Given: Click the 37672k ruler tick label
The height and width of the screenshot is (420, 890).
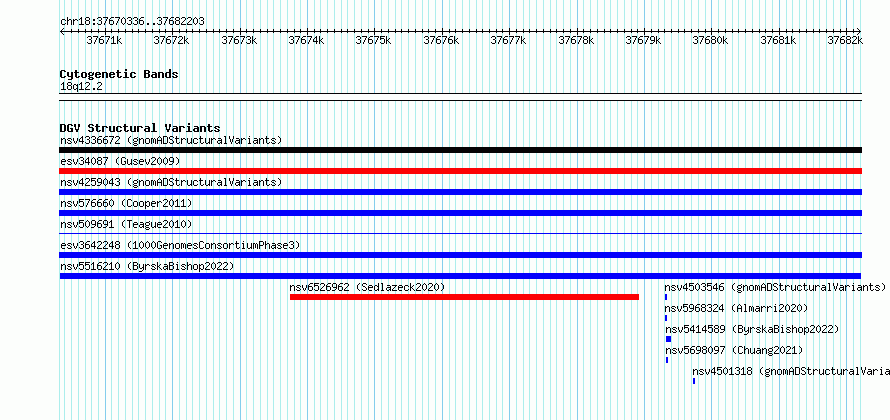Looking at the screenshot, I should [171, 40].
